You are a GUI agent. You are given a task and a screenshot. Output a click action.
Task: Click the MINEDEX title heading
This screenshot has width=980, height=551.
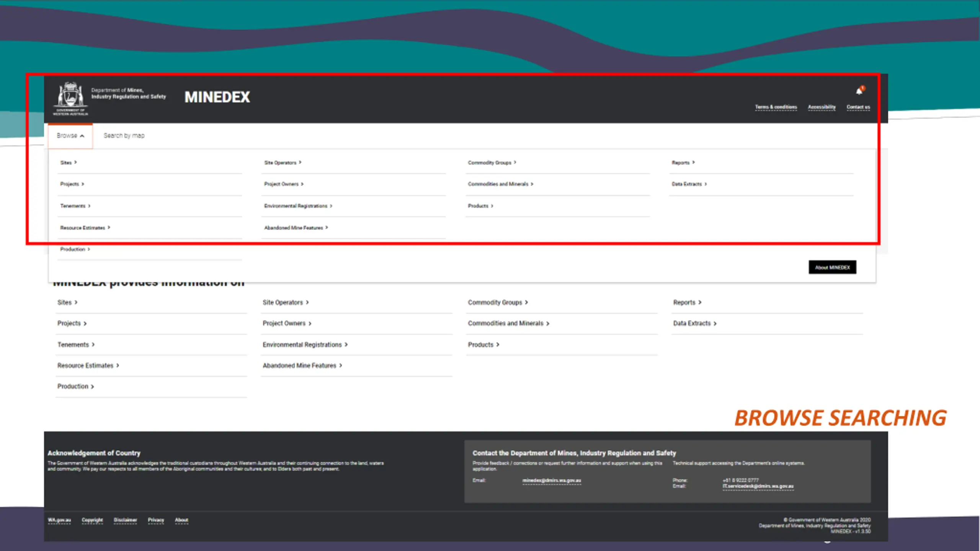217,97
